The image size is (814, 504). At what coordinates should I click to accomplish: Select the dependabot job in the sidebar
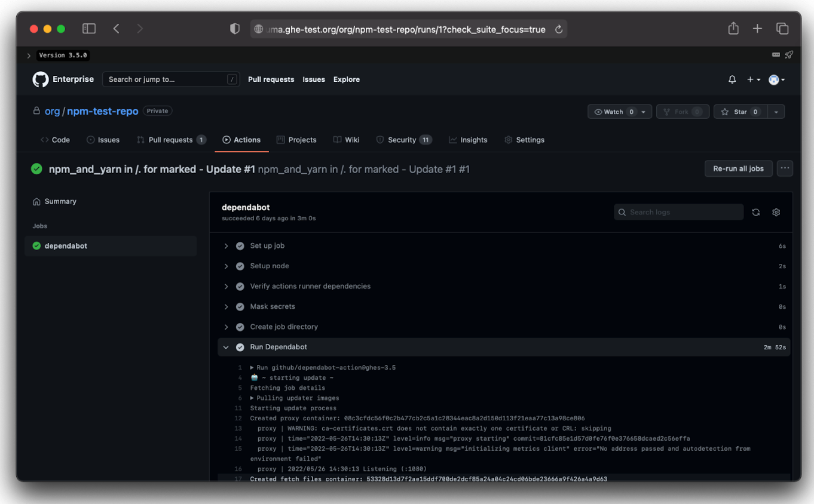[x=111, y=246]
